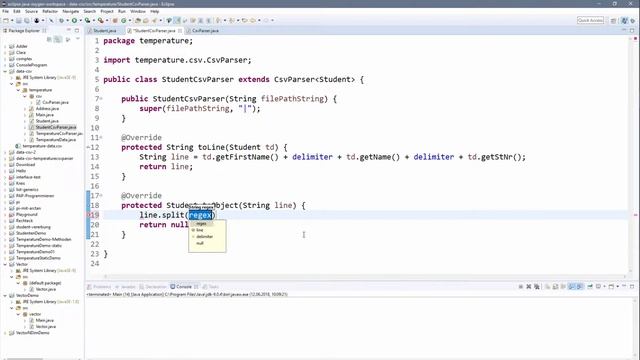This screenshot has width=640, height=360.
Task: Open the Run button dropdown arrow
Action: click(x=80, y=20)
